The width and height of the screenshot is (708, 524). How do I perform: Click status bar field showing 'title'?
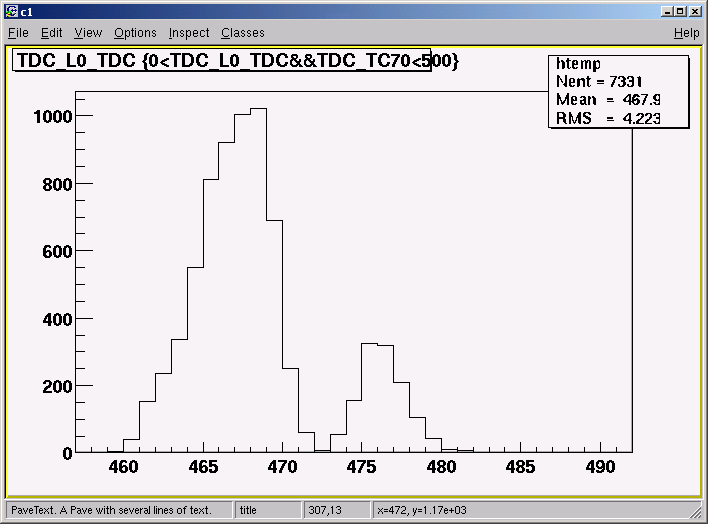pyautogui.click(x=268, y=510)
